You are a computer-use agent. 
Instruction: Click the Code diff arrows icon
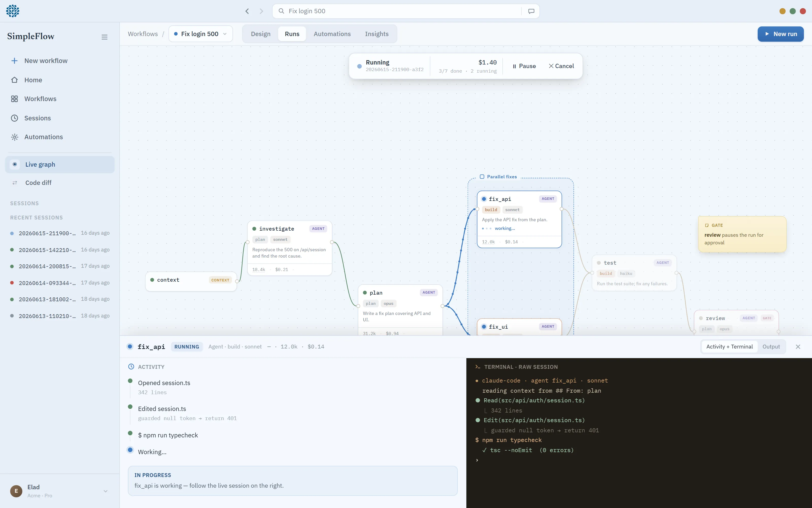[x=15, y=183]
